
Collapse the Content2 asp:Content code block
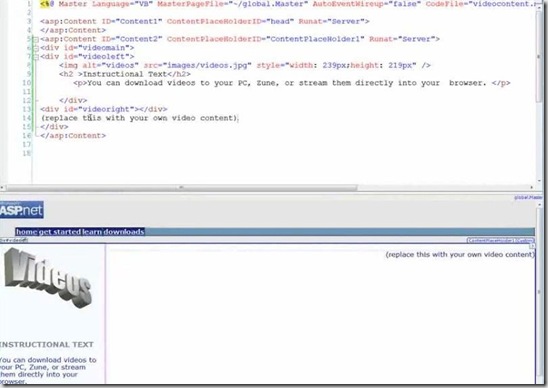point(35,39)
